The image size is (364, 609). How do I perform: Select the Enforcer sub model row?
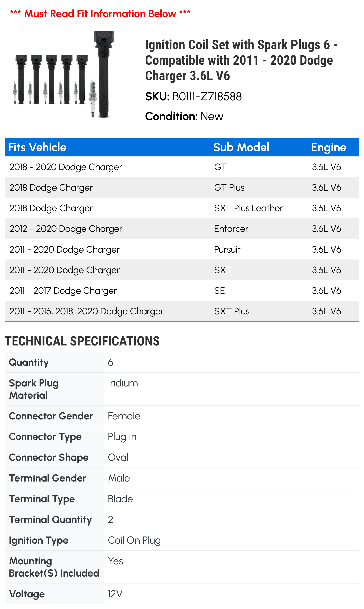point(182,229)
